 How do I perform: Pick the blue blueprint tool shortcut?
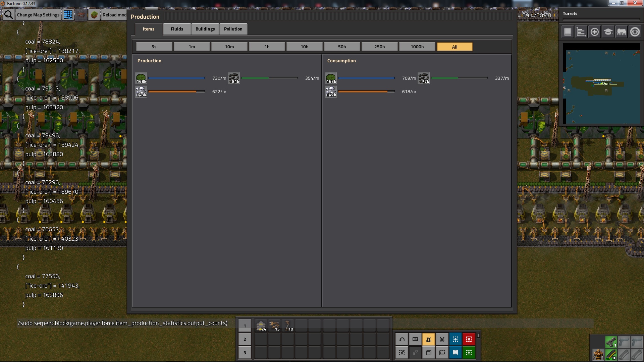click(x=455, y=339)
